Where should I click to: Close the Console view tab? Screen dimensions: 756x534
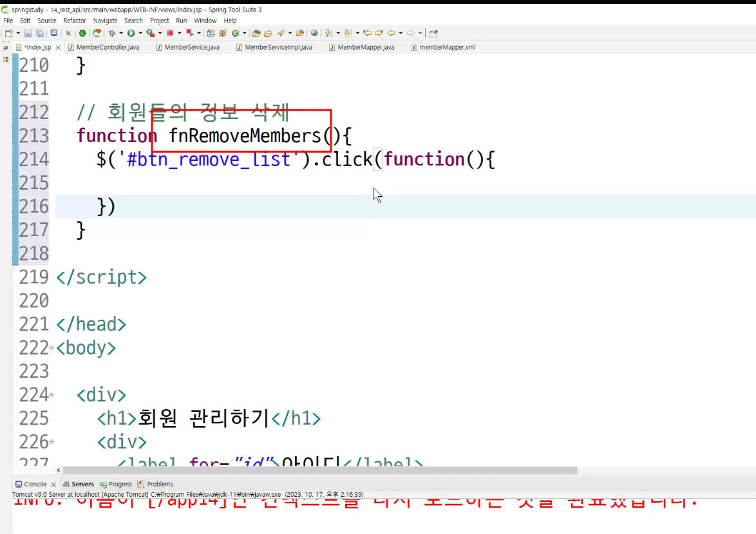click(53, 484)
